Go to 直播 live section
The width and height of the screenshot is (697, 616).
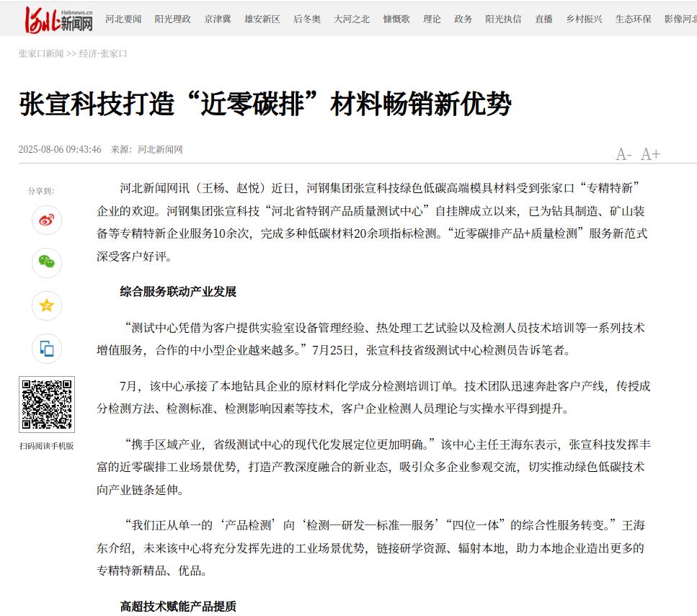[x=543, y=19]
